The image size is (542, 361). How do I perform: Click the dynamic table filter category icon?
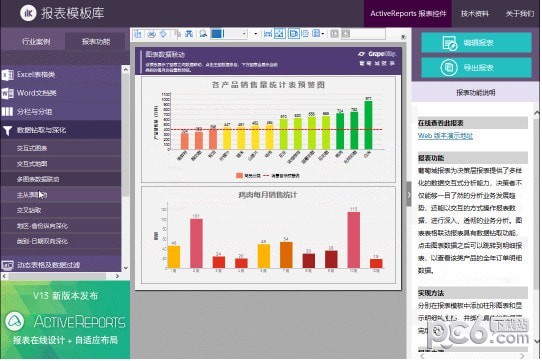click(8, 265)
